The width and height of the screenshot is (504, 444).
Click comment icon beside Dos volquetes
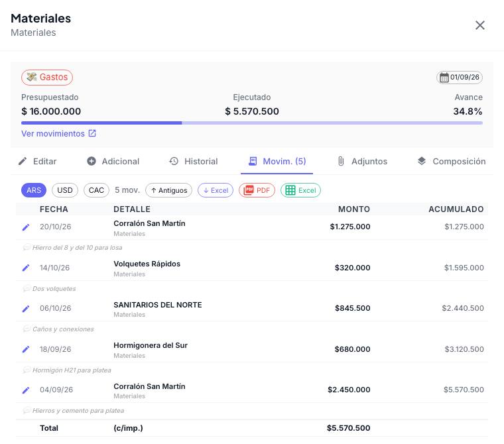click(x=27, y=288)
